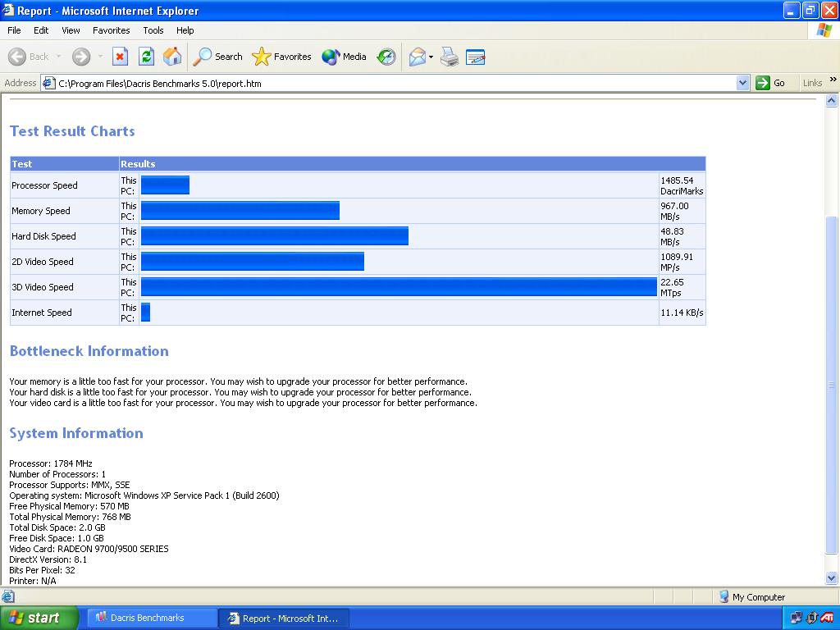Screen dimensions: 840x630
Task: Open the Media toolbar button
Action: click(x=344, y=57)
